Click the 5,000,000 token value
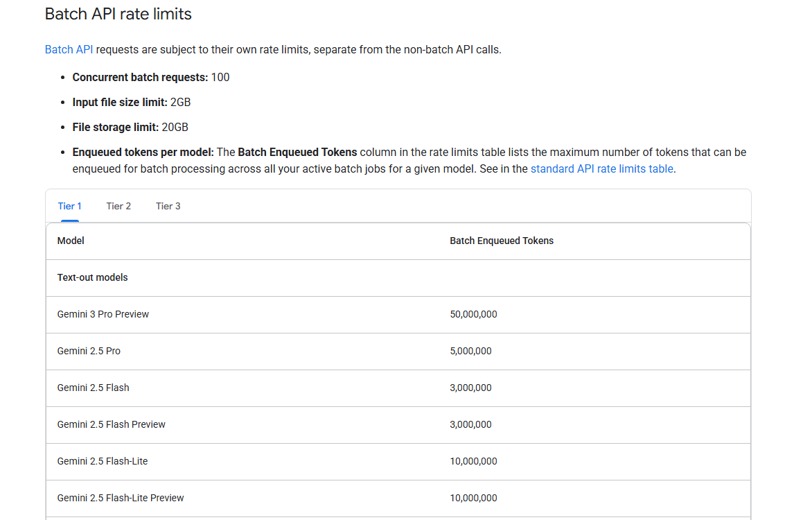Image resolution: width=812 pixels, height=520 pixels. coord(470,351)
